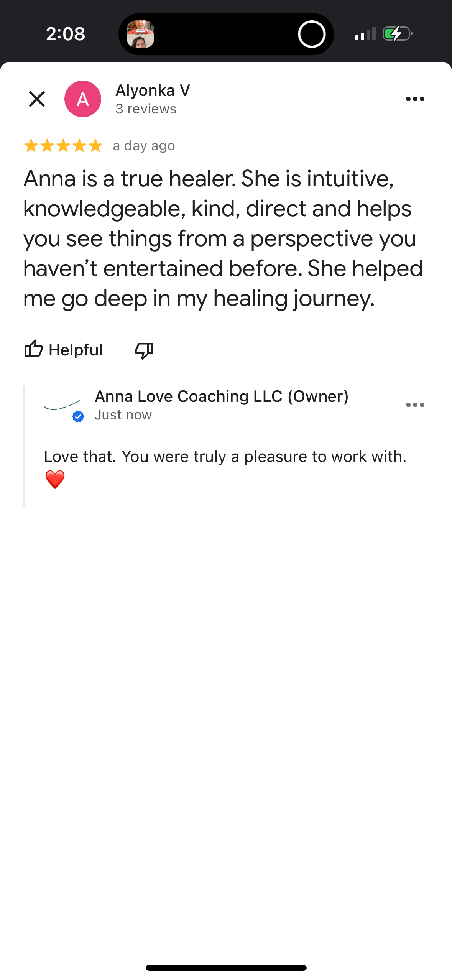Viewport: 452px width, 980px height.
Task: Tap the pink reviewer avatar "A"
Action: click(x=83, y=99)
